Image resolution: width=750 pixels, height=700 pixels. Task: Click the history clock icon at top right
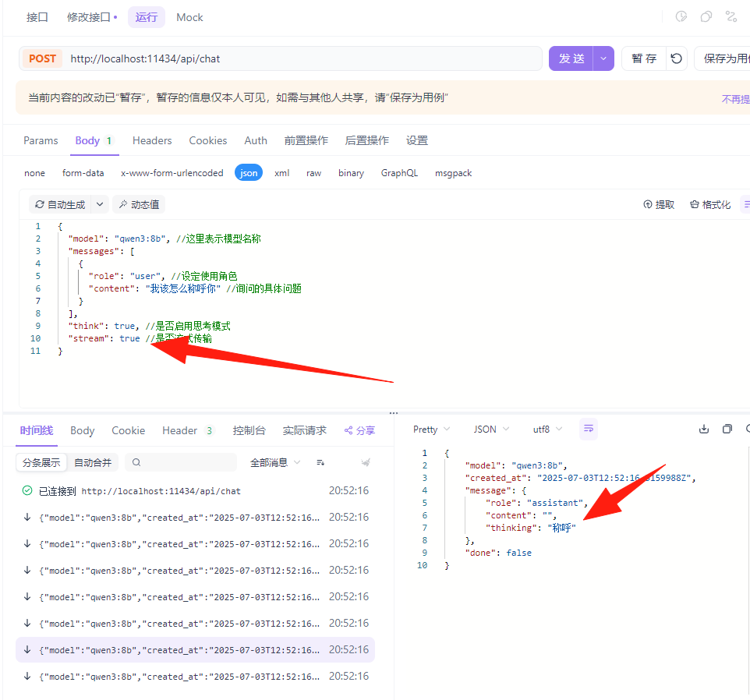click(681, 16)
